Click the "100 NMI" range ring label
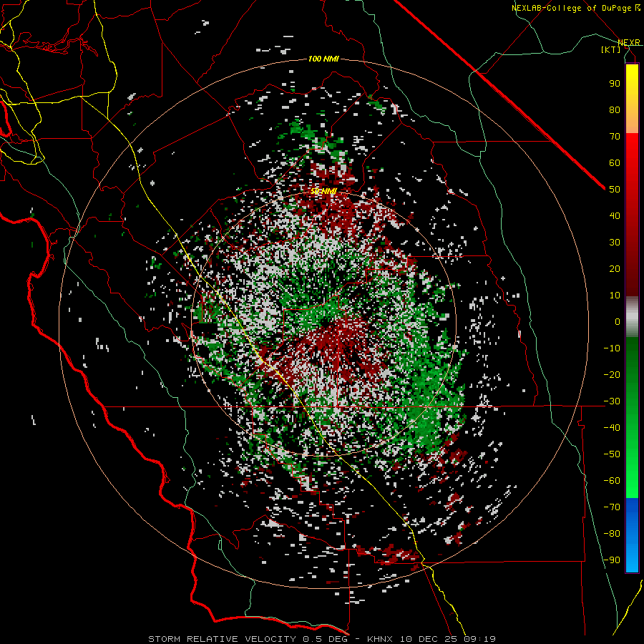The image size is (644, 644). click(323, 59)
